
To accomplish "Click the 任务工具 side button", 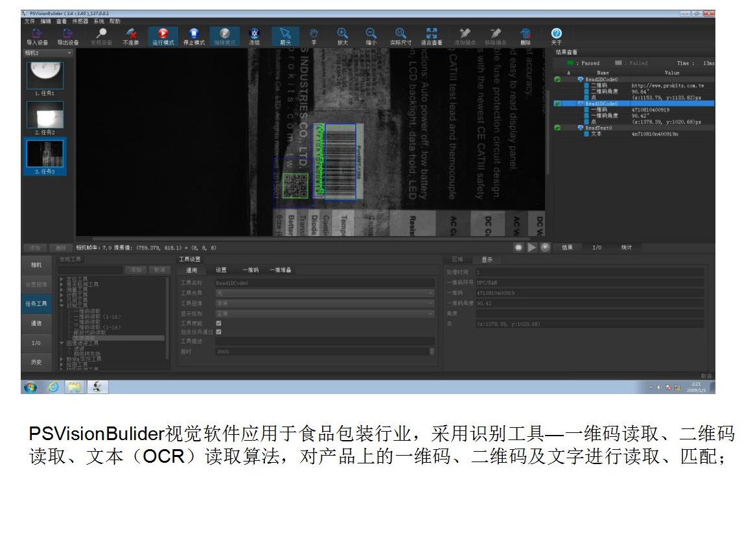I will pos(36,303).
